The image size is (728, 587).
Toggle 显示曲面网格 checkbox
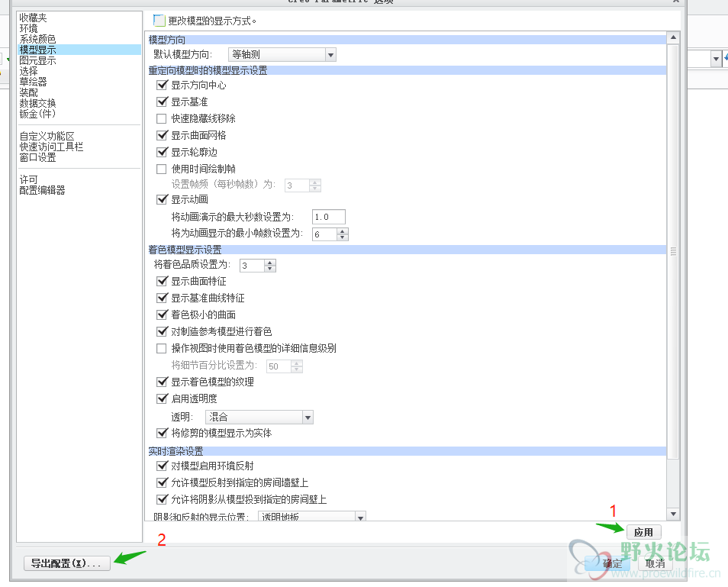click(x=162, y=135)
